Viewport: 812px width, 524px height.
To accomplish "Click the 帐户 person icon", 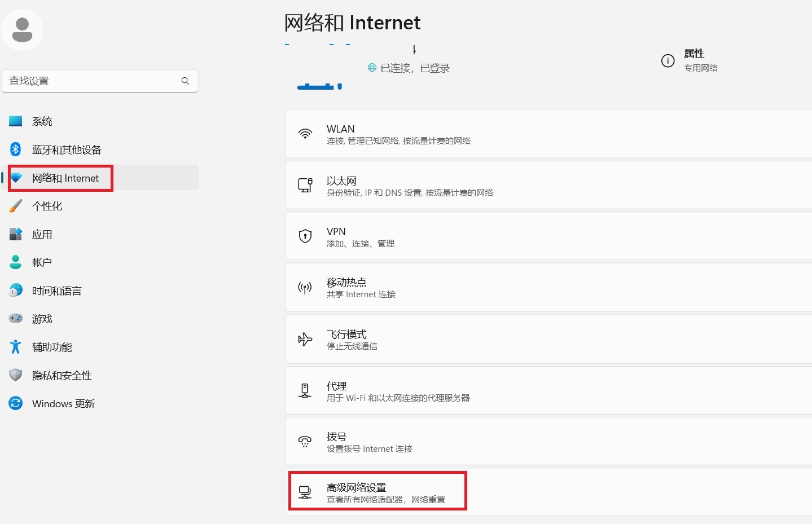I will [15, 262].
